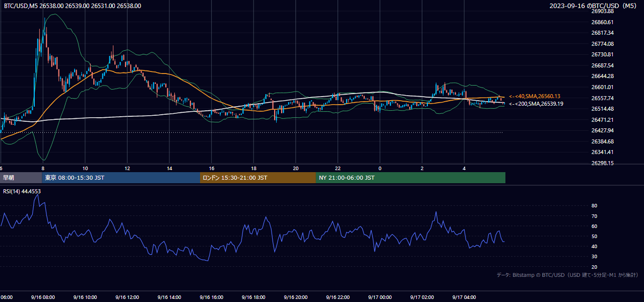
Task: Click price axis value 26903.88
Action: click(x=602, y=11)
